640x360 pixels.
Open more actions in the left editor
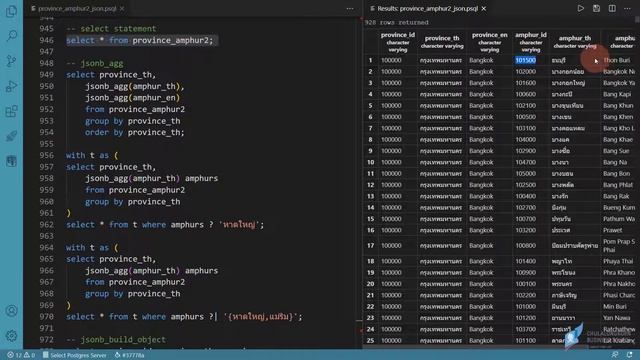(x=350, y=9)
